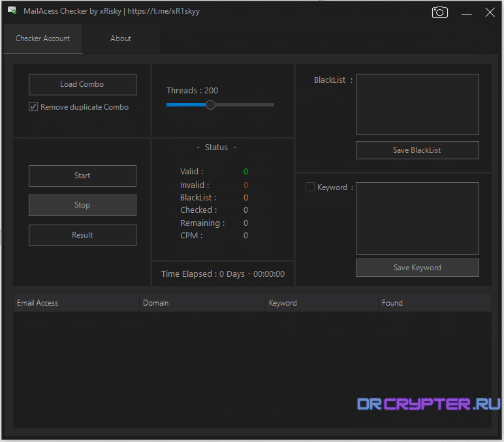Minimize the MailAcess Checker window

466,13
